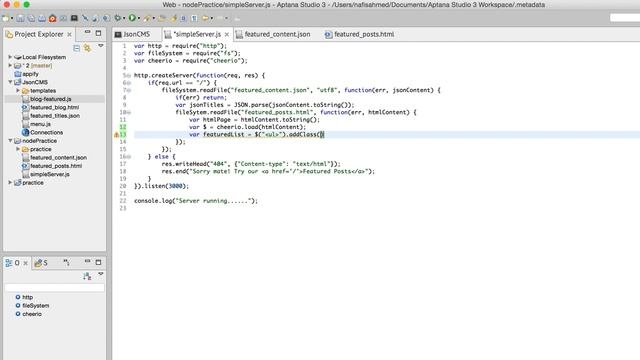
Task: Maximize the Project Explorer panel
Action: (98, 33)
